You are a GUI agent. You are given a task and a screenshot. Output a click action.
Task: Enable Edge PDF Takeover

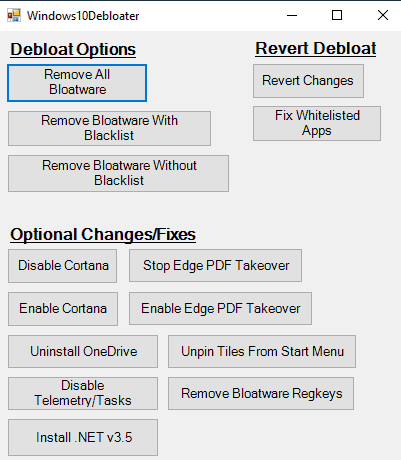tap(220, 309)
